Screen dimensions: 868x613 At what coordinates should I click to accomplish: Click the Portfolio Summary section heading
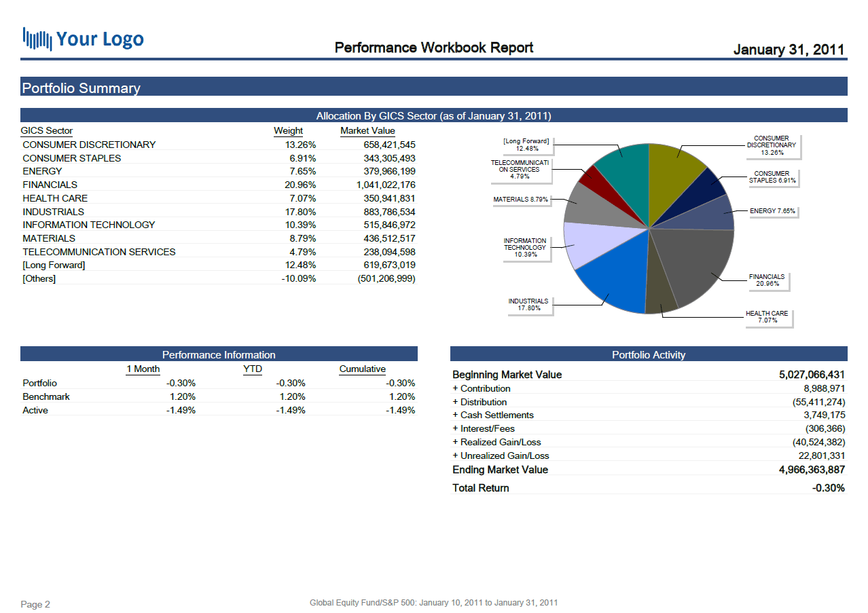(x=82, y=88)
